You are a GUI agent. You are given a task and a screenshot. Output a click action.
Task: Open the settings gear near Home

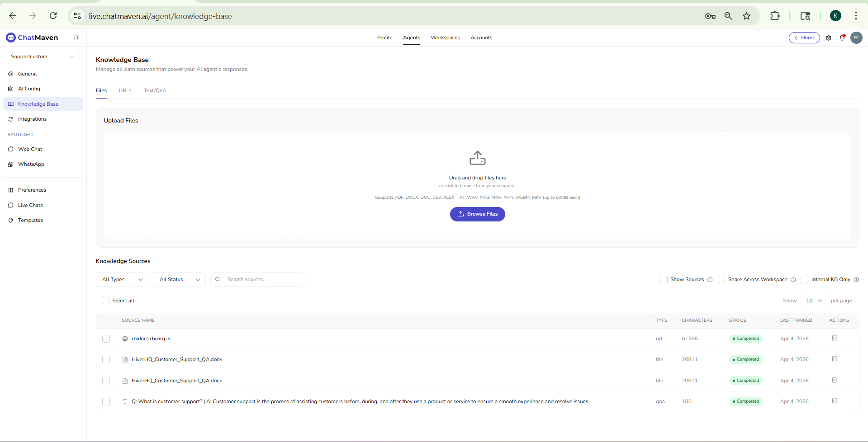point(829,38)
